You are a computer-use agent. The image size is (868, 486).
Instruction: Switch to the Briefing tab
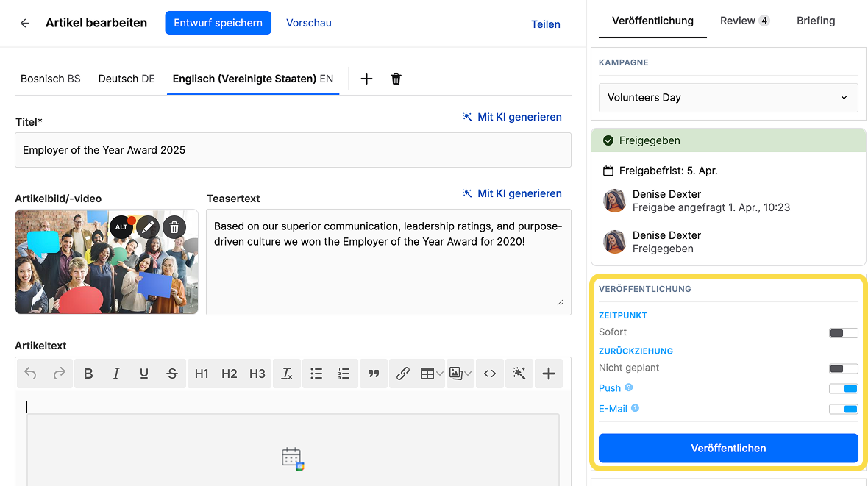click(x=816, y=21)
